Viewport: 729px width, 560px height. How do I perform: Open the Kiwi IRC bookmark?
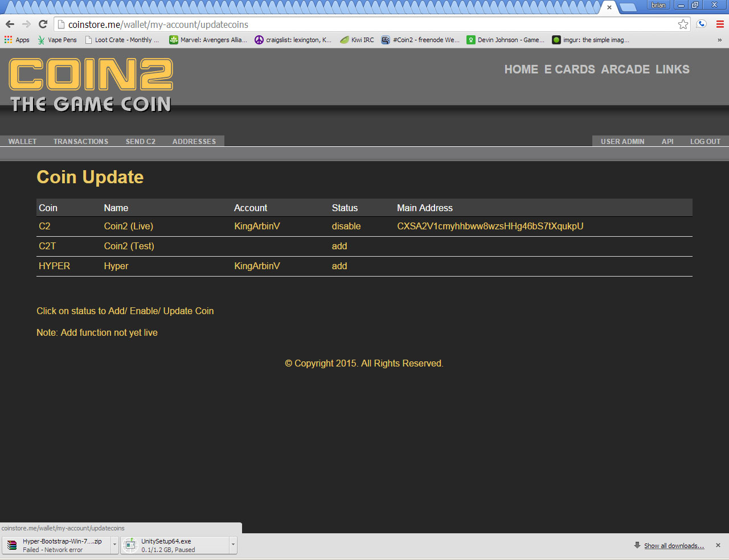click(x=357, y=40)
